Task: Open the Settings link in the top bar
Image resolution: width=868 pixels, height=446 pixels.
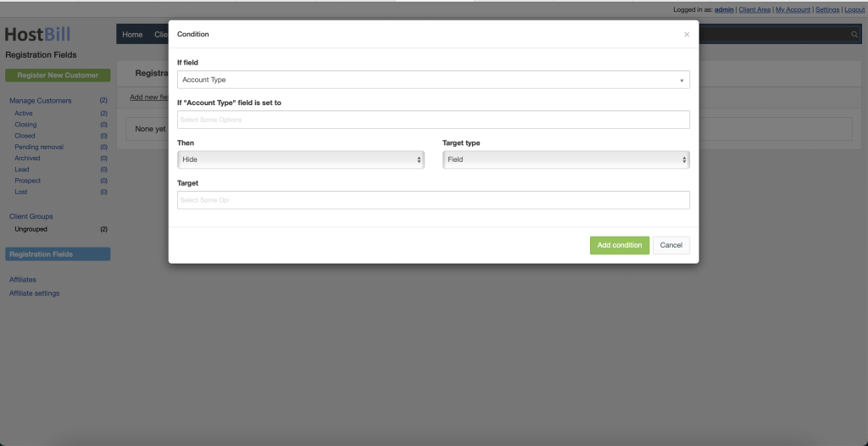Action: click(827, 10)
